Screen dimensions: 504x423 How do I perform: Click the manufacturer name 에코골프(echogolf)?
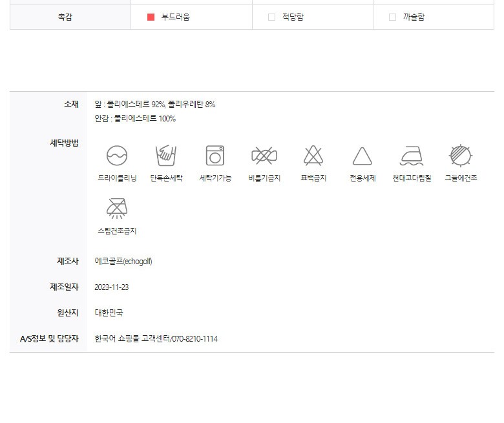click(x=123, y=262)
